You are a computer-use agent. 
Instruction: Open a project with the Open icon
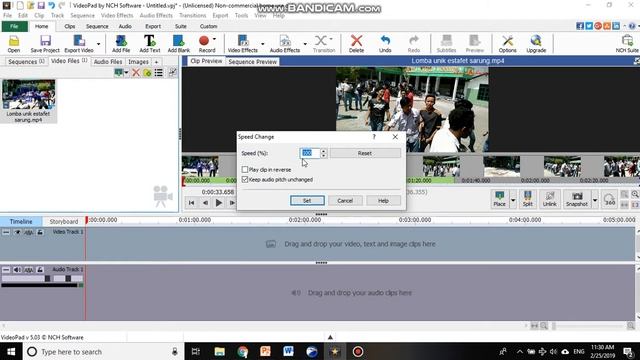pos(13,43)
